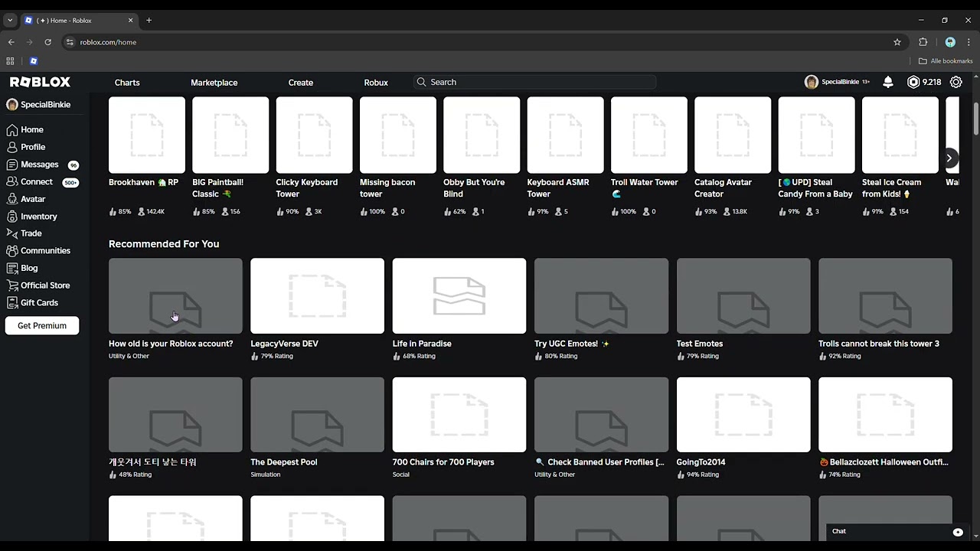
Task: Click the Blog sidebar icon
Action: [12, 268]
